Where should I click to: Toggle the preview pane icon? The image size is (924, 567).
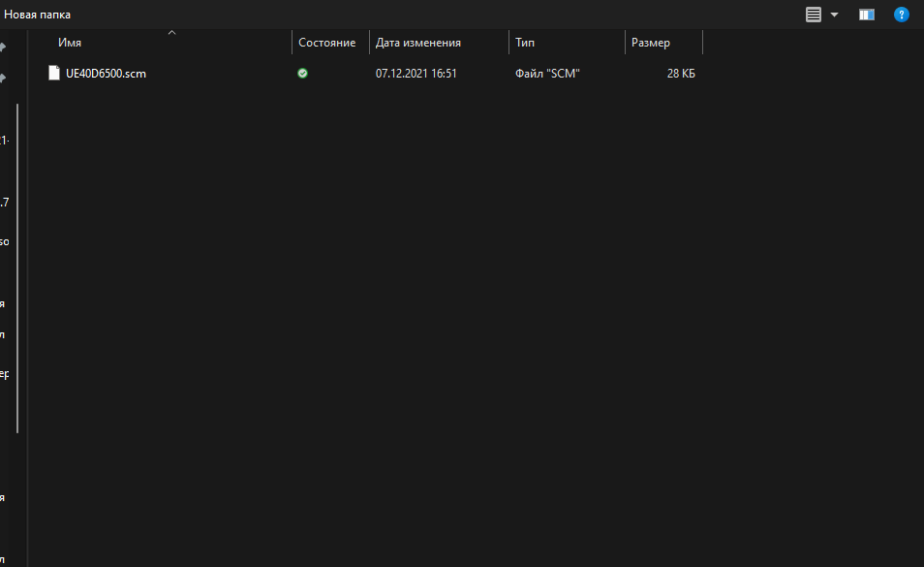[x=866, y=15]
